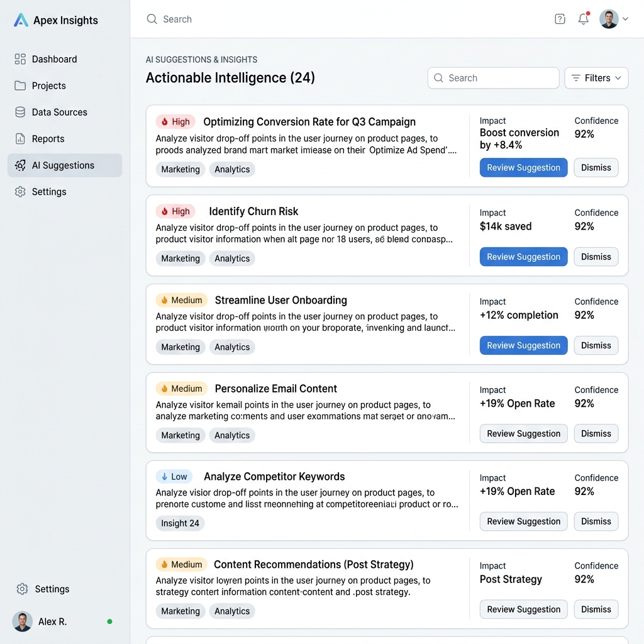
Task: Click the Medium flame badge on Content Recommendations
Action: 182,564
